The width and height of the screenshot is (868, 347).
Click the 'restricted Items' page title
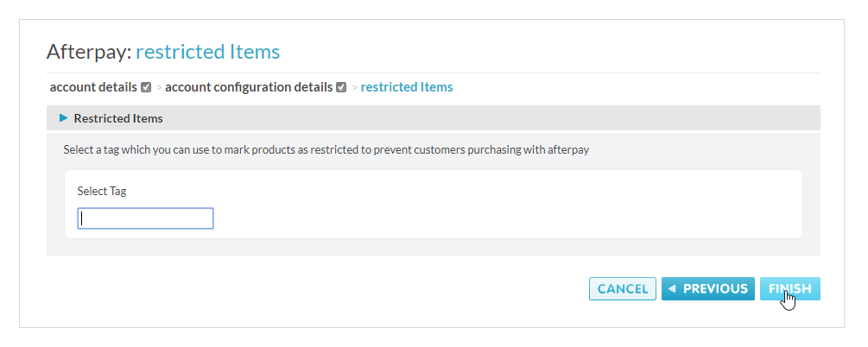207,51
